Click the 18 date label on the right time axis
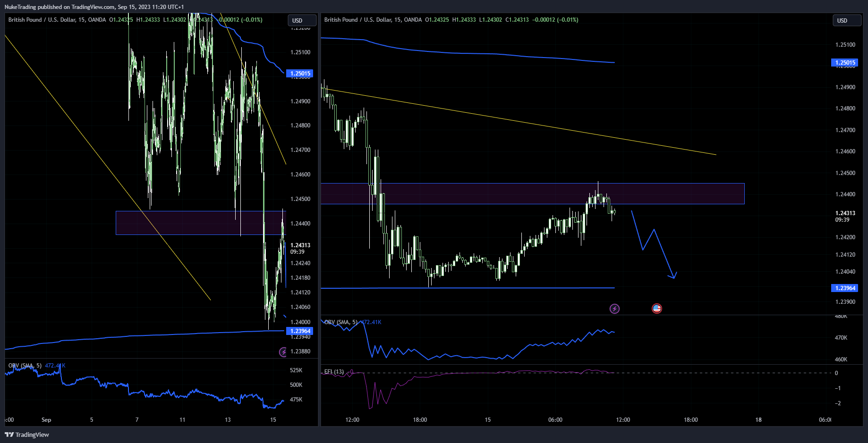868x443 pixels. point(758,420)
